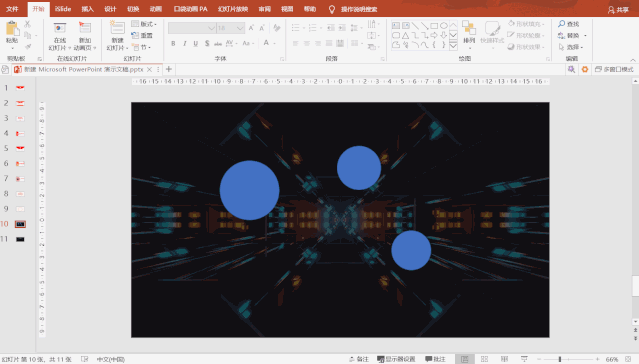Viewport: 639px width, 364px height.
Task: Switch to Slide Sorter view icon
Action: (x=485, y=359)
